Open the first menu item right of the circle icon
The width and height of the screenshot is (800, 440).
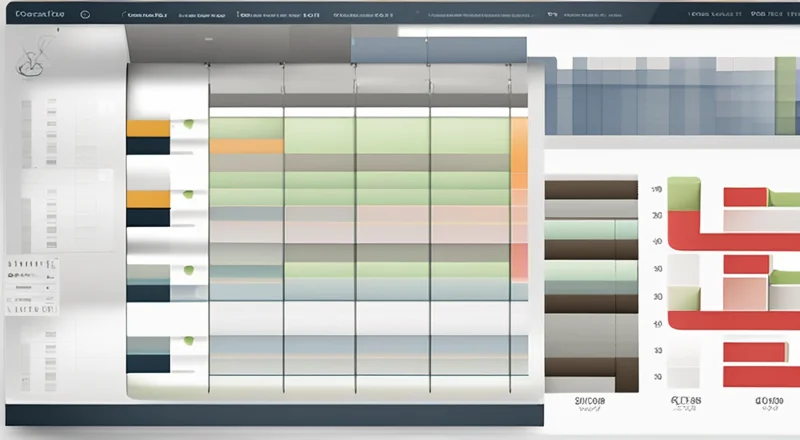point(145,16)
